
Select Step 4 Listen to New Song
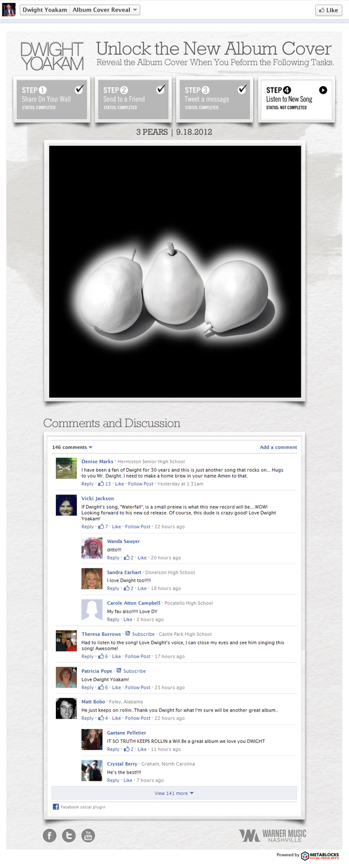coord(297,98)
